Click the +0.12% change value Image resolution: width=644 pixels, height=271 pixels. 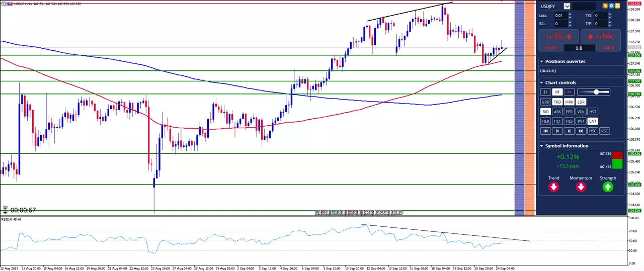pos(568,157)
